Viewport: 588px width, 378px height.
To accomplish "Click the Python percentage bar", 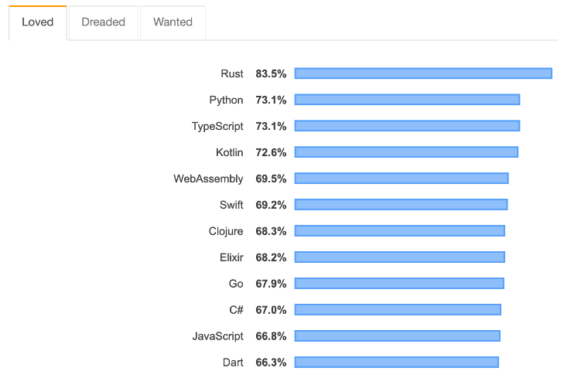I will pyautogui.click(x=407, y=100).
